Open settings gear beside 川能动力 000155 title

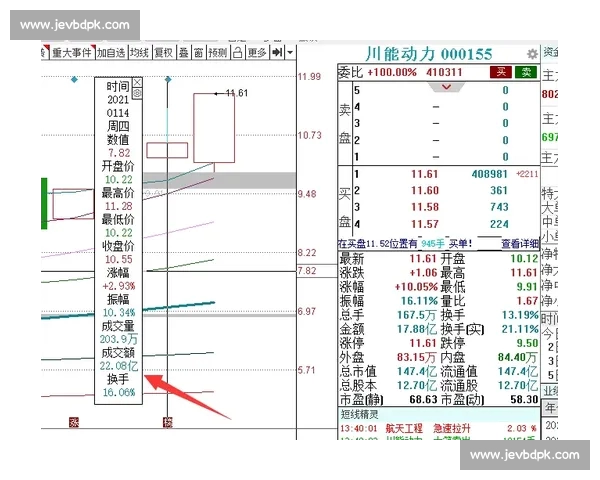(532, 54)
